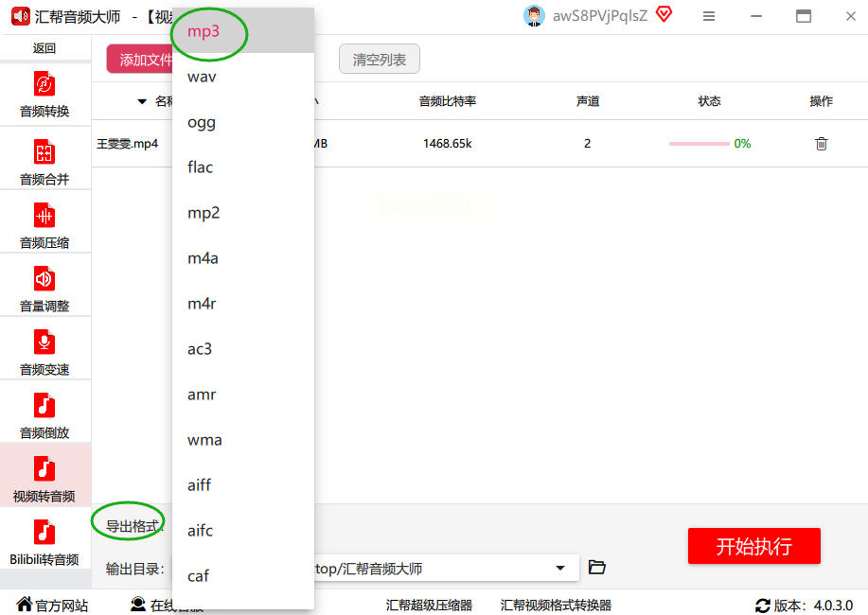Browse output folder with folder icon
868x615 pixels.
tap(596, 568)
